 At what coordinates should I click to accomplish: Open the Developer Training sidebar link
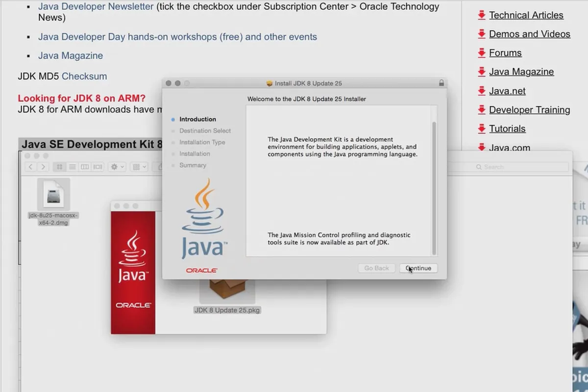coord(530,110)
